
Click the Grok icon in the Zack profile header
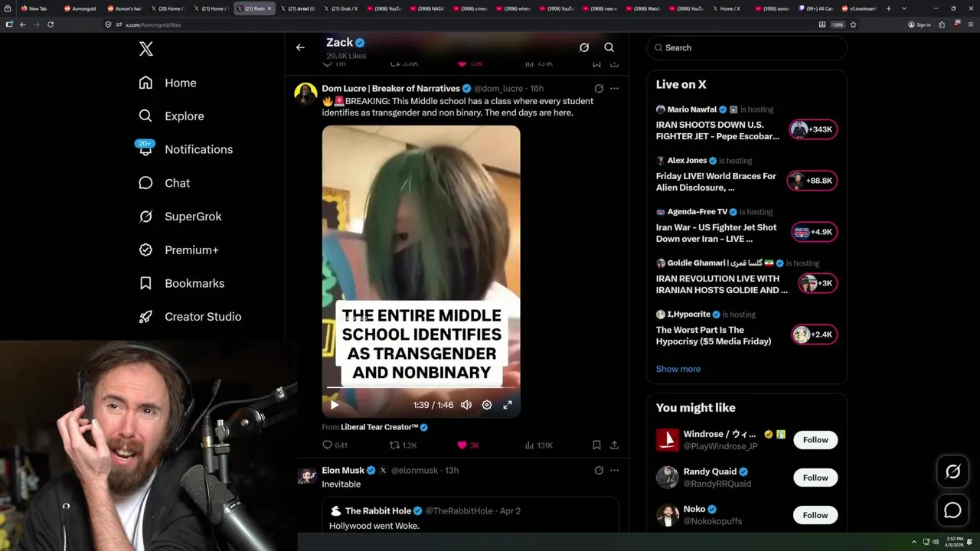click(x=584, y=47)
